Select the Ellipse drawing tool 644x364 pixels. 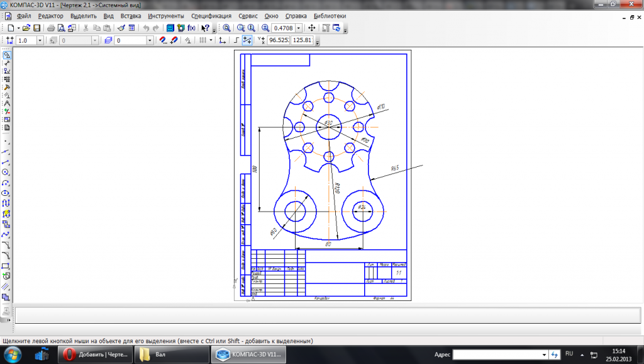(x=6, y=193)
